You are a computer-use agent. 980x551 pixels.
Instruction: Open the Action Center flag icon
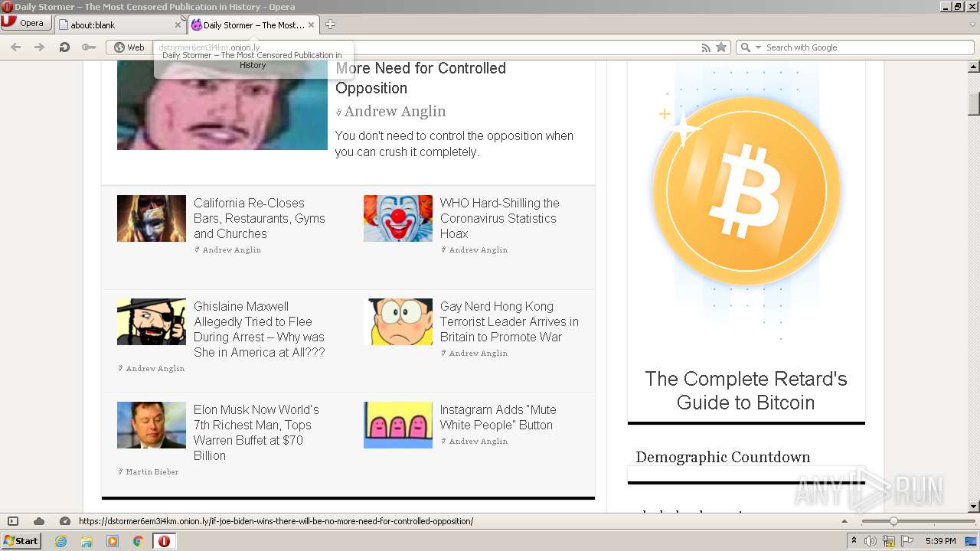[907, 541]
